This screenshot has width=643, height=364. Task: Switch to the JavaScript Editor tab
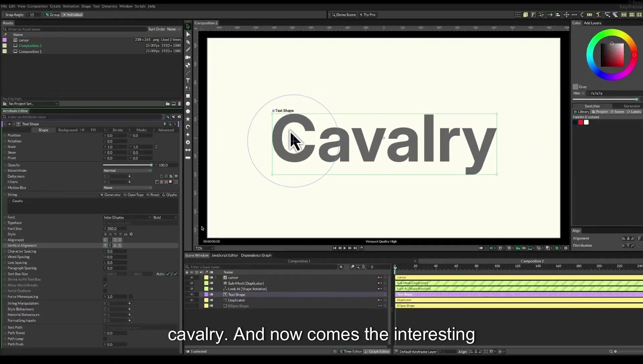pyautogui.click(x=224, y=255)
